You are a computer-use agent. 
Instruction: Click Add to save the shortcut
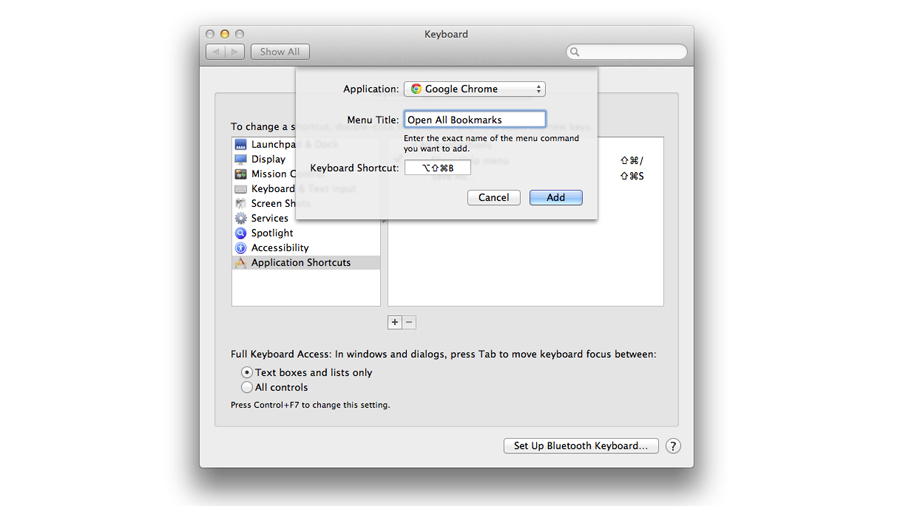(556, 197)
